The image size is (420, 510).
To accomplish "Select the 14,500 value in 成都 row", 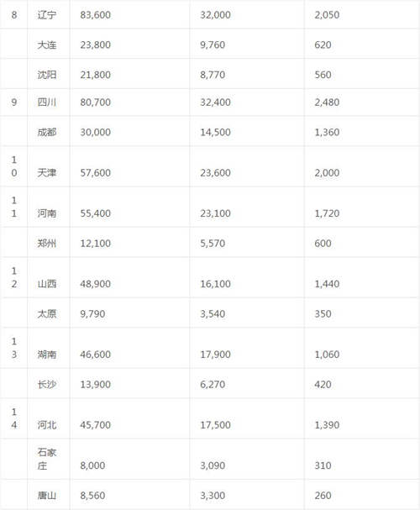I will coord(215,133).
